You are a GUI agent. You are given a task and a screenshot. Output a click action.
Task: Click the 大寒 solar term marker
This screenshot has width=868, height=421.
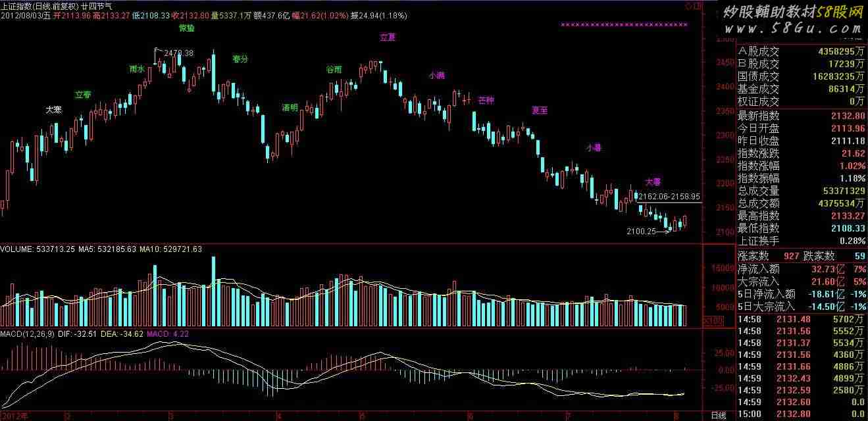54,109
